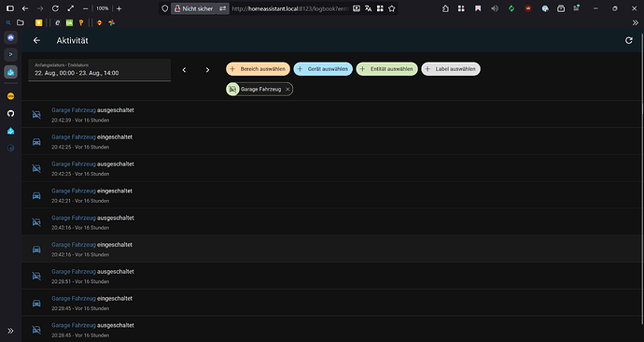
Task: Click the red shield extension icon
Action: [528, 8]
